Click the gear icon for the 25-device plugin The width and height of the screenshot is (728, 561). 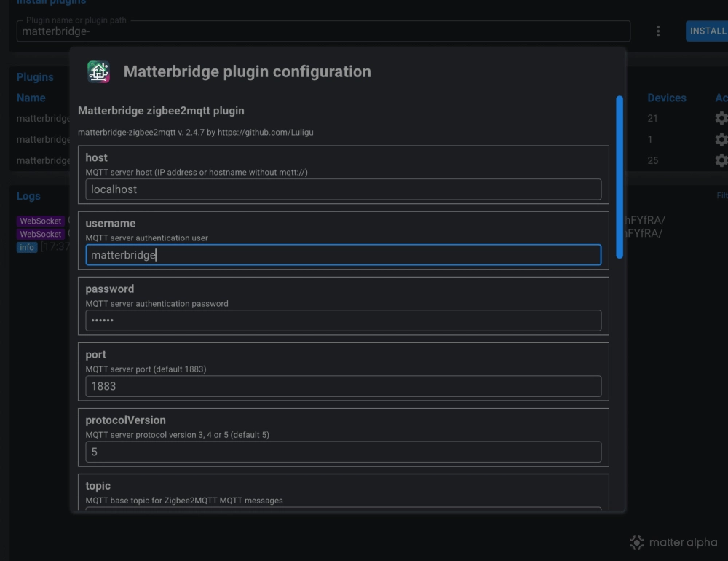pos(721,160)
